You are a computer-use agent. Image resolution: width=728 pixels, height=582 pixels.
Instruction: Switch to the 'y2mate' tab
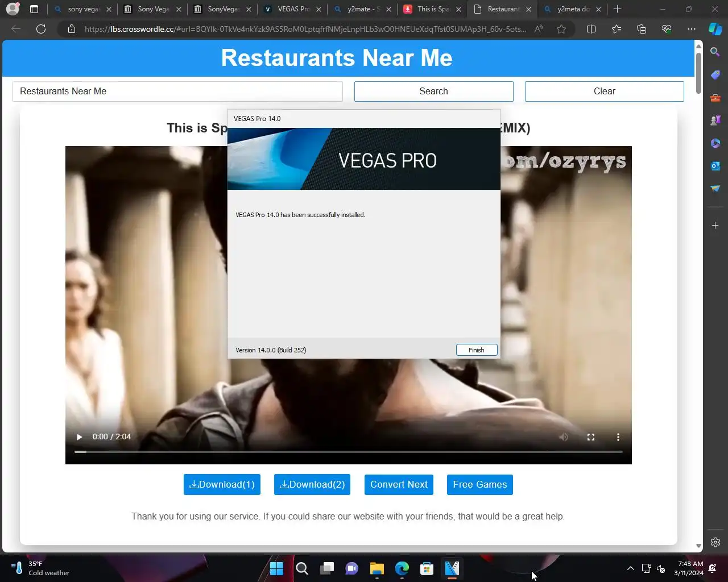click(363, 9)
